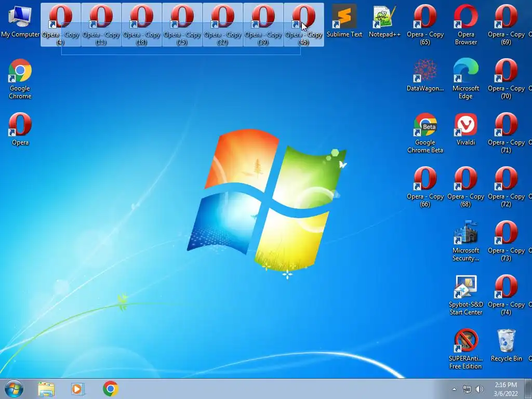
Task: Open Chrome from the taskbar
Action: tap(110, 389)
